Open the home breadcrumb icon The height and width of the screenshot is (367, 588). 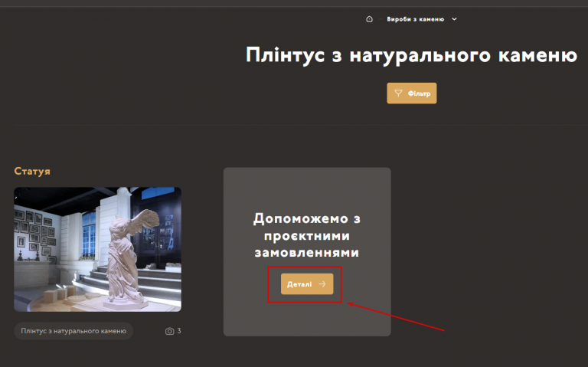369,19
